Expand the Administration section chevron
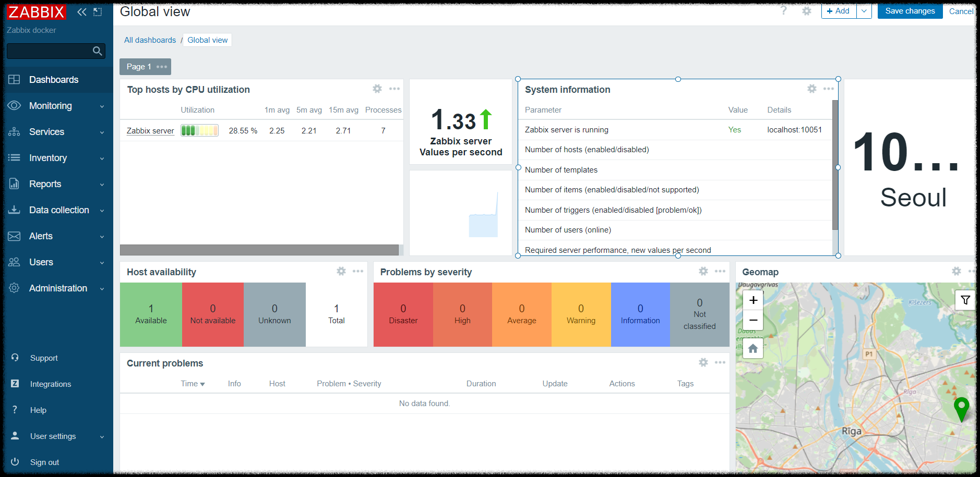The width and height of the screenshot is (980, 477). [102, 289]
